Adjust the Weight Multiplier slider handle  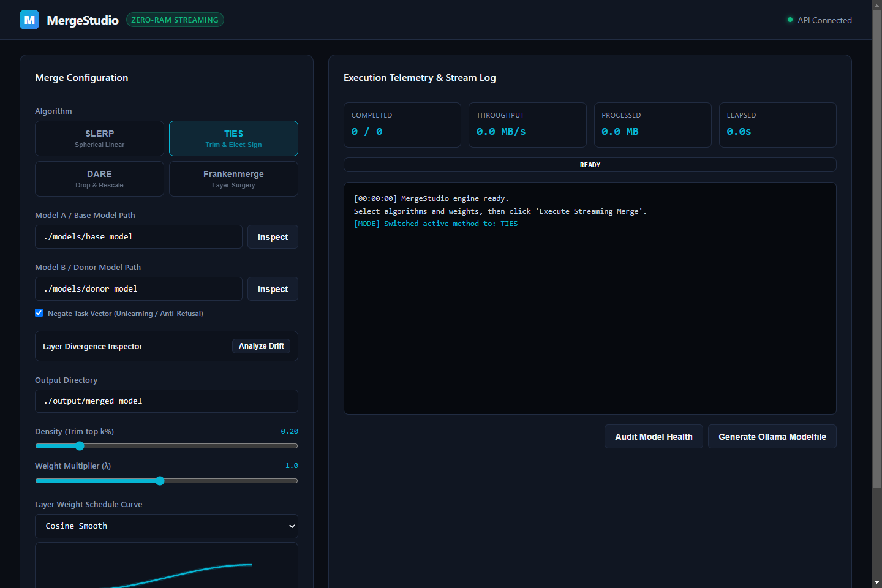(x=160, y=481)
